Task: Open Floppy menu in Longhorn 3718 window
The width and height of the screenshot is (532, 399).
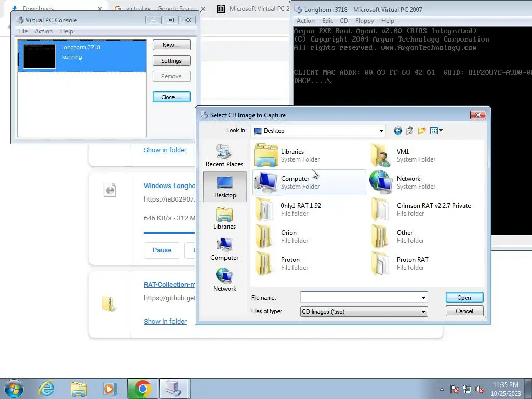Action: (x=364, y=21)
